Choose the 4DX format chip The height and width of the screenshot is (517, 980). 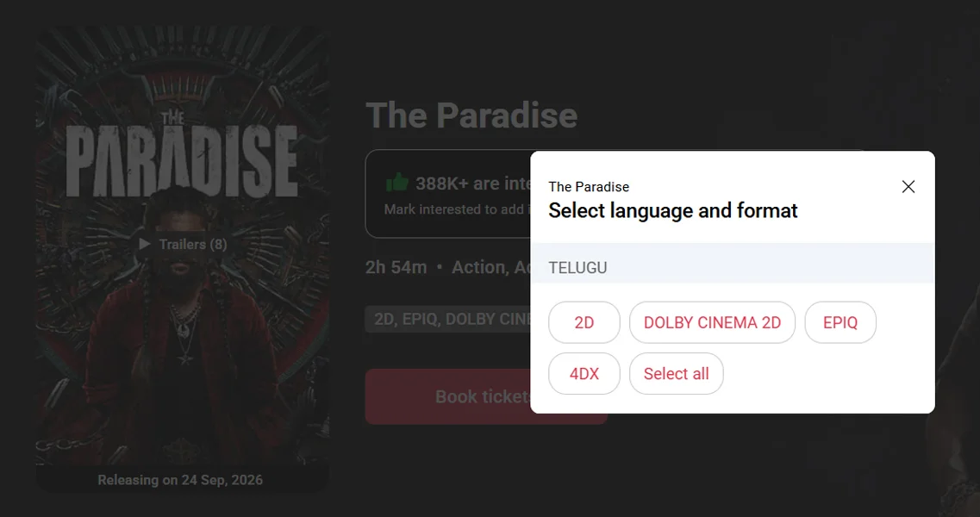(x=584, y=374)
